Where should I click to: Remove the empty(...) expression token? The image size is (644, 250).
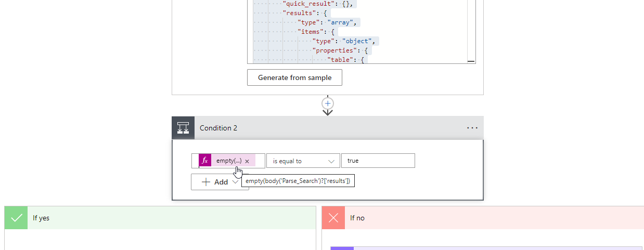pos(247,162)
